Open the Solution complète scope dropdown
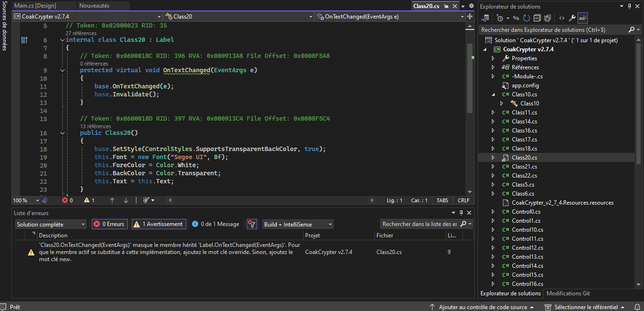 (50, 224)
